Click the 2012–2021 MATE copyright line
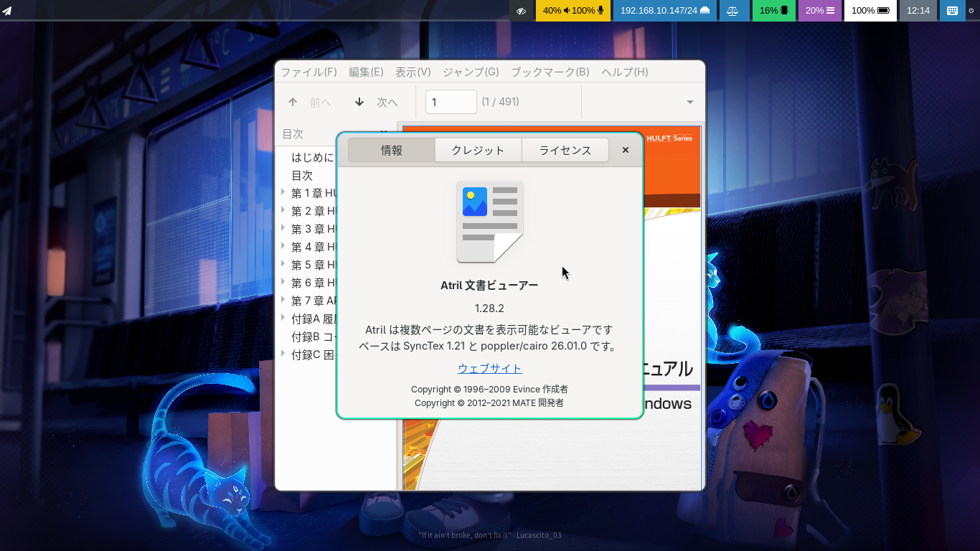The height and width of the screenshot is (551, 980). [x=489, y=402]
